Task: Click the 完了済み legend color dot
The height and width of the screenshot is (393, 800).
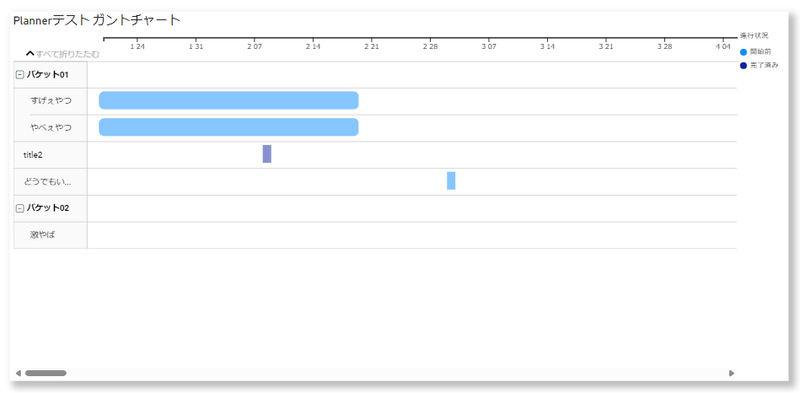Action: [x=743, y=65]
